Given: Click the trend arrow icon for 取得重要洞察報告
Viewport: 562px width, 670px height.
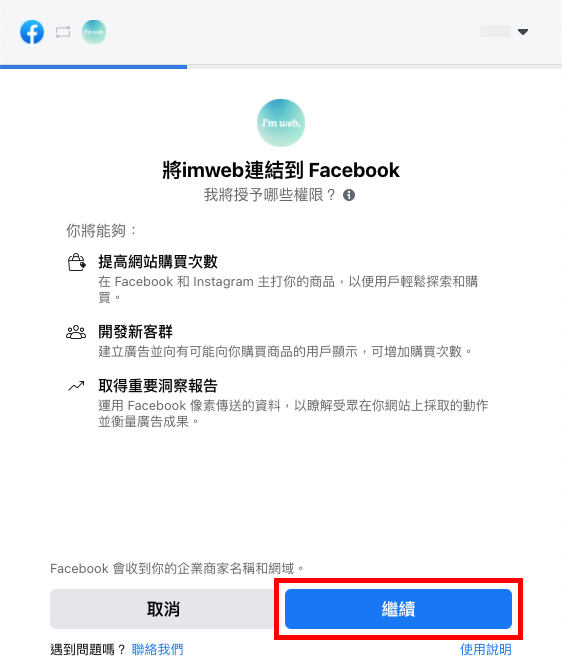Looking at the screenshot, I should [x=76, y=386].
